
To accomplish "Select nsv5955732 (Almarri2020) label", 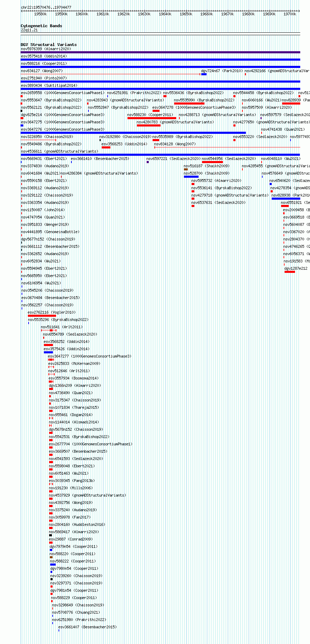I will click(x=216, y=181).
